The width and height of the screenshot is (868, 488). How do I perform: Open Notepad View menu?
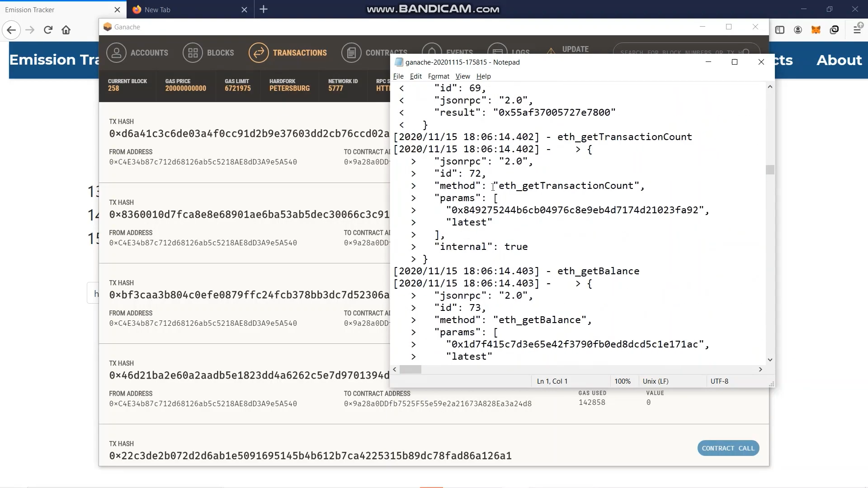point(462,76)
